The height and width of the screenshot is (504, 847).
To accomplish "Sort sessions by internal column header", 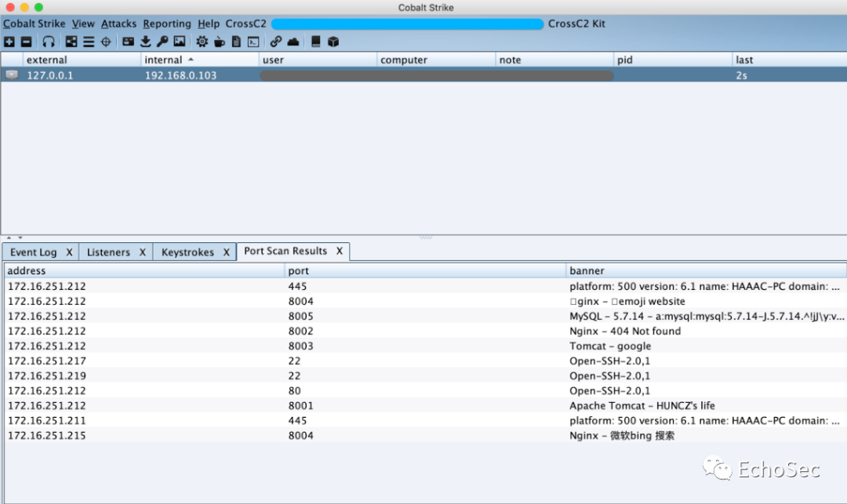I will [x=199, y=60].
